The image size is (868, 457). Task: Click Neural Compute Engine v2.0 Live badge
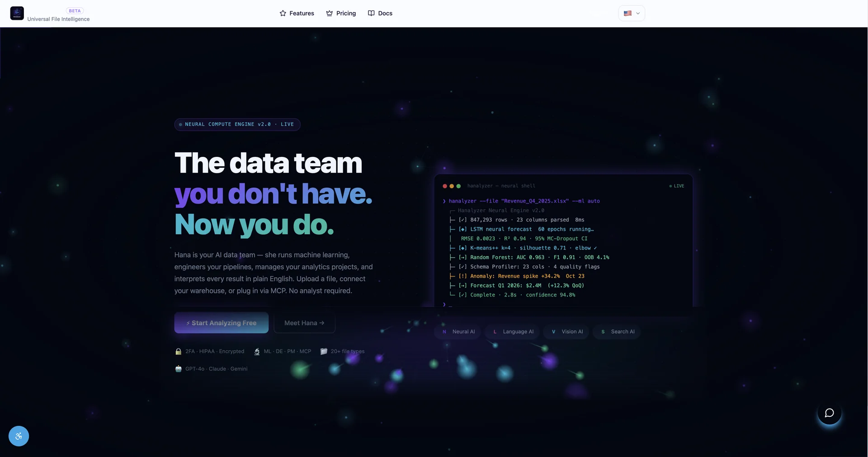tap(237, 124)
